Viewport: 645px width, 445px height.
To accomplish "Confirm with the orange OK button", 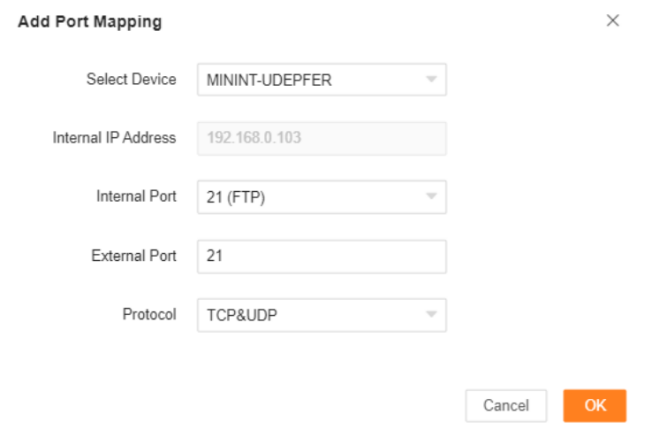I will tap(594, 405).
